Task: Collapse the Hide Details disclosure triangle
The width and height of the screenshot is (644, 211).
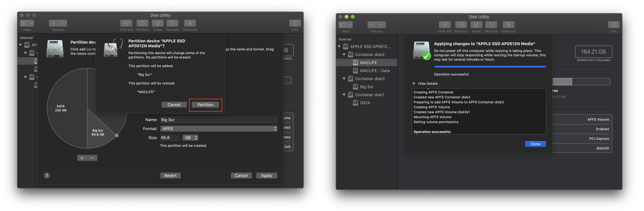Action: click(x=414, y=84)
